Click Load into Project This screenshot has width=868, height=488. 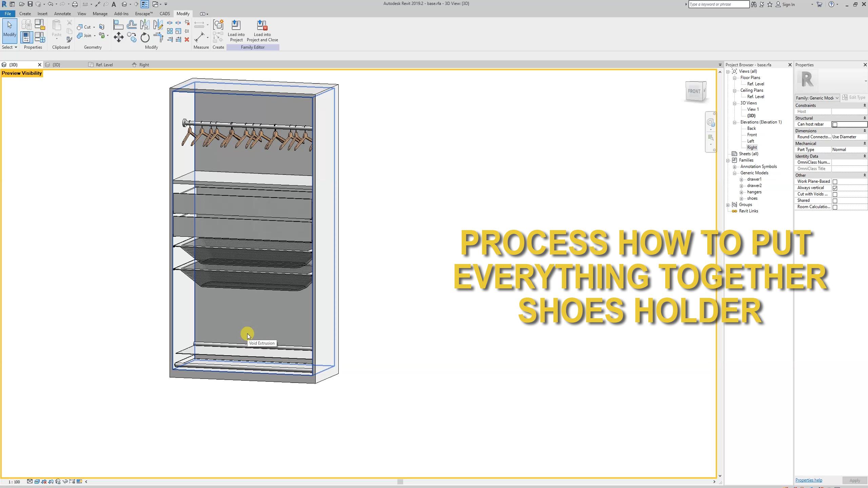[x=236, y=30]
